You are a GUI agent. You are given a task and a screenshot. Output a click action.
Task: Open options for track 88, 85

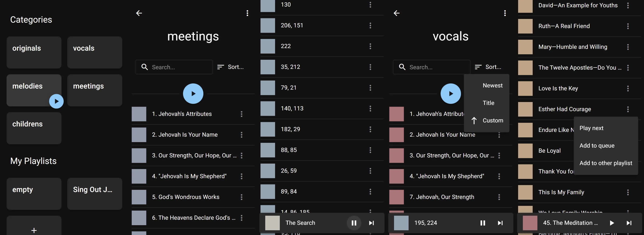[x=370, y=150]
